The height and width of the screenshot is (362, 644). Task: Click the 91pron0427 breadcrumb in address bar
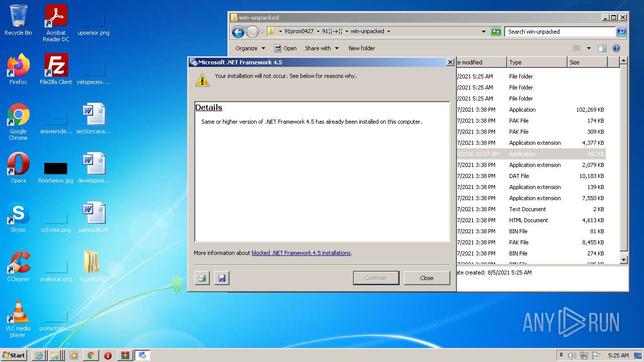pyautogui.click(x=299, y=31)
